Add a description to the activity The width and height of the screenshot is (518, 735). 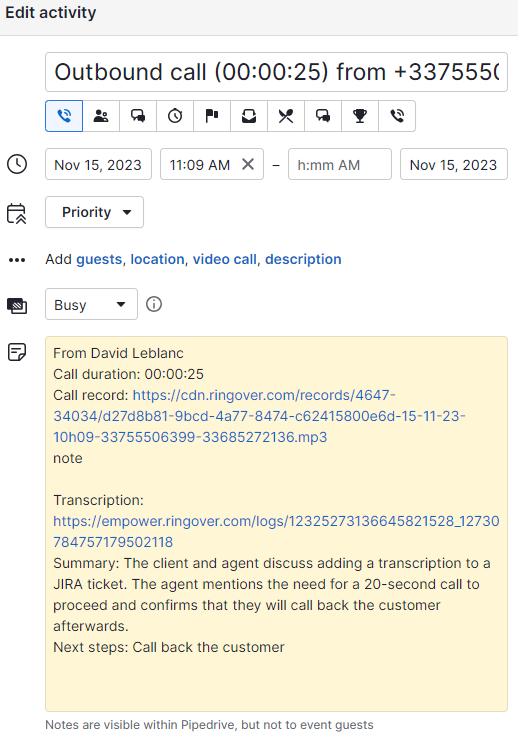pyautogui.click(x=303, y=259)
